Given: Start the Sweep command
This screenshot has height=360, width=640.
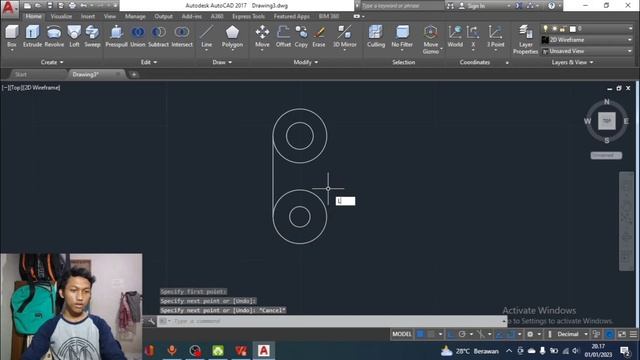Looking at the screenshot, I should pyautogui.click(x=92, y=36).
